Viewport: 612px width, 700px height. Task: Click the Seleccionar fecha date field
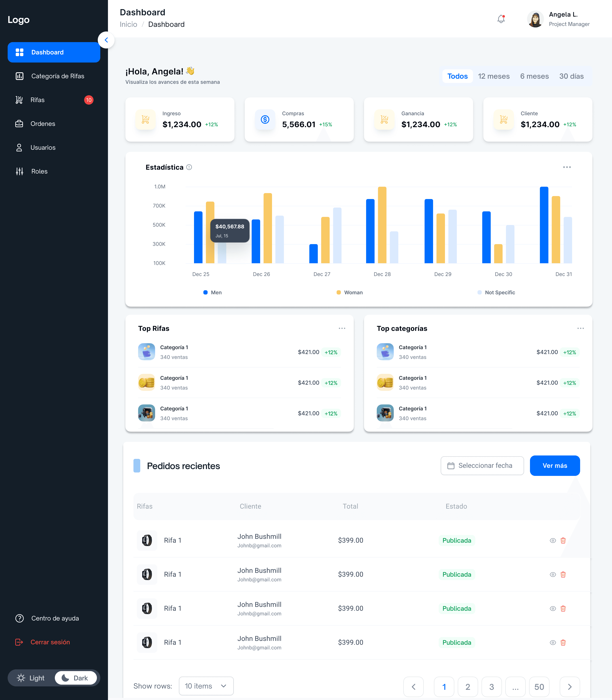482,465
